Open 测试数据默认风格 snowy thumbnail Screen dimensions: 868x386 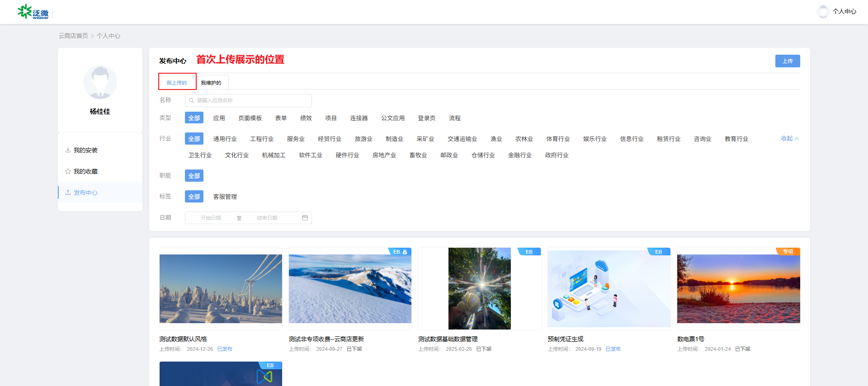tap(221, 289)
